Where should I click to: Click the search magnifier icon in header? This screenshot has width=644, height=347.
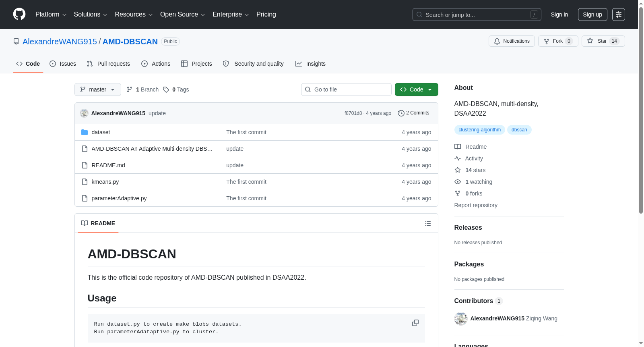(x=419, y=15)
